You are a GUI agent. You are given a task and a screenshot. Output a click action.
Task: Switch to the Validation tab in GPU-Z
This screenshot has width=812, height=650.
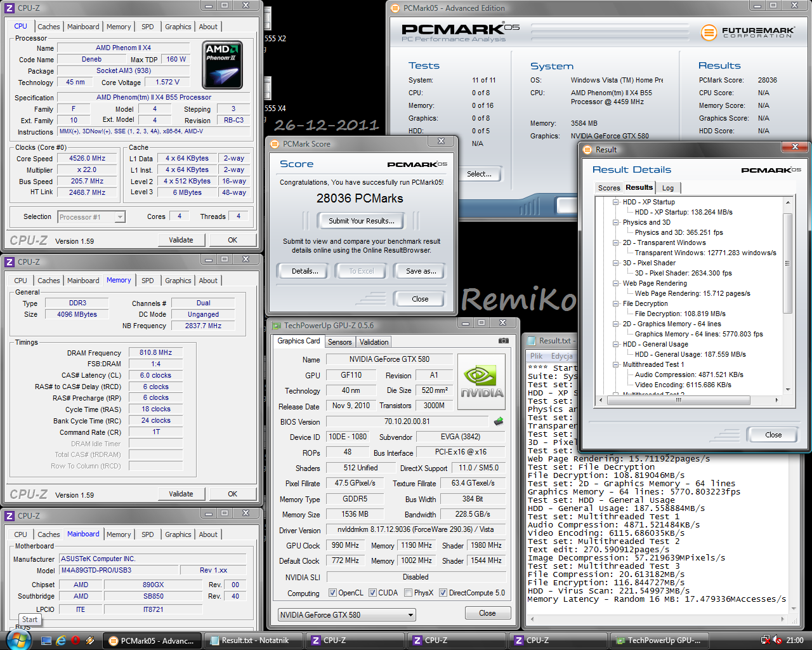(374, 342)
